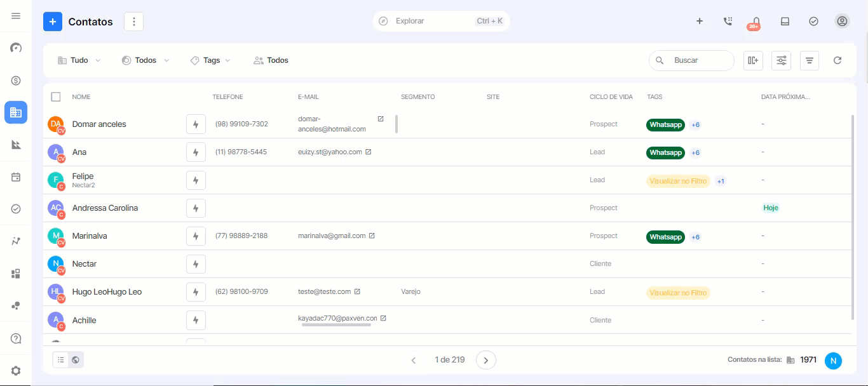Expand the Tags filter dropdown
This screenshot has width=868, height=386.
[x=210, y=60]
